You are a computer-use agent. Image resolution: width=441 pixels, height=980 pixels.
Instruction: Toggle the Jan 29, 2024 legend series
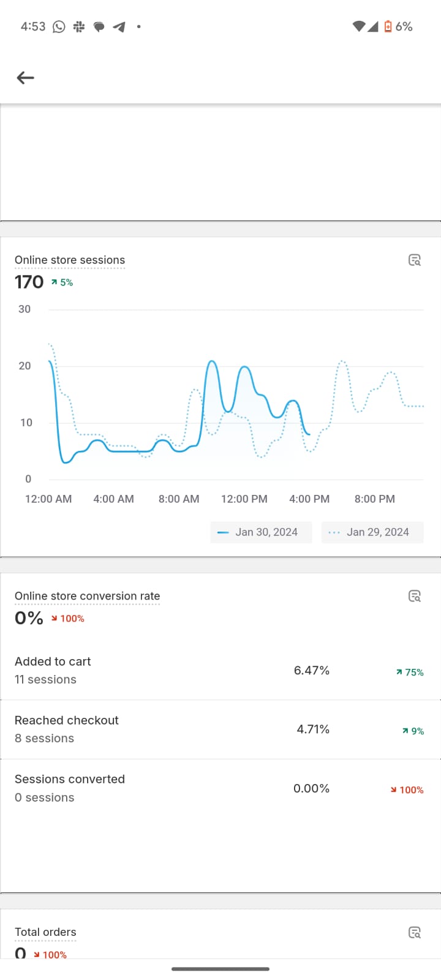click(x=372, y=532)
